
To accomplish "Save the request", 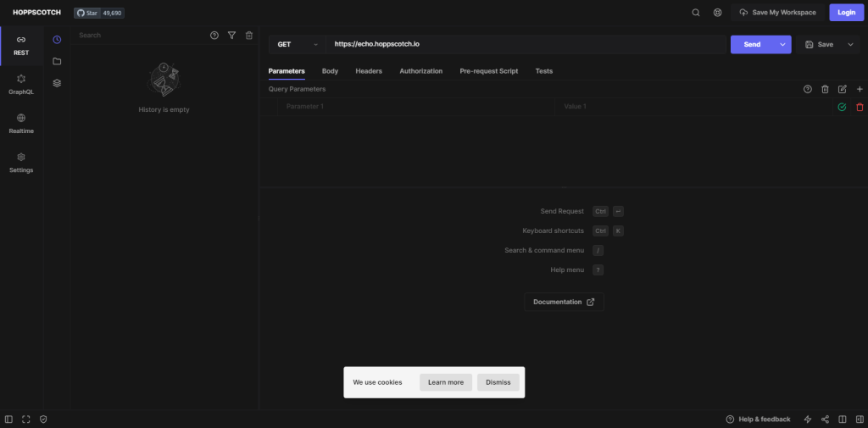I will coord(820,44).
